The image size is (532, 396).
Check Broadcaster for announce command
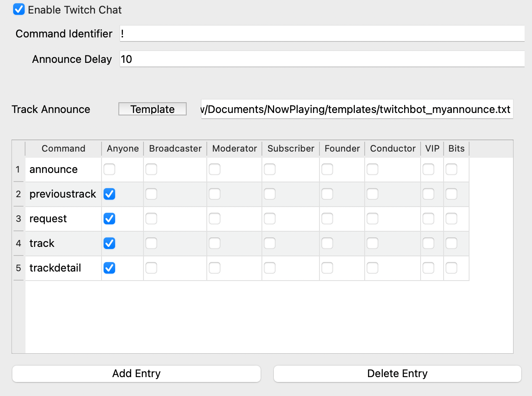151,169
